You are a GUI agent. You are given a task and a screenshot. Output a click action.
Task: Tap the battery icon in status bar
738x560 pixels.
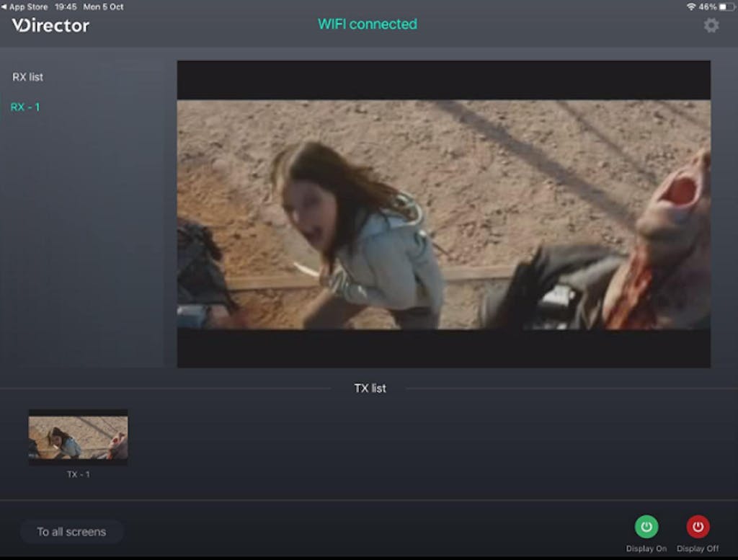(x=726, y=6)
